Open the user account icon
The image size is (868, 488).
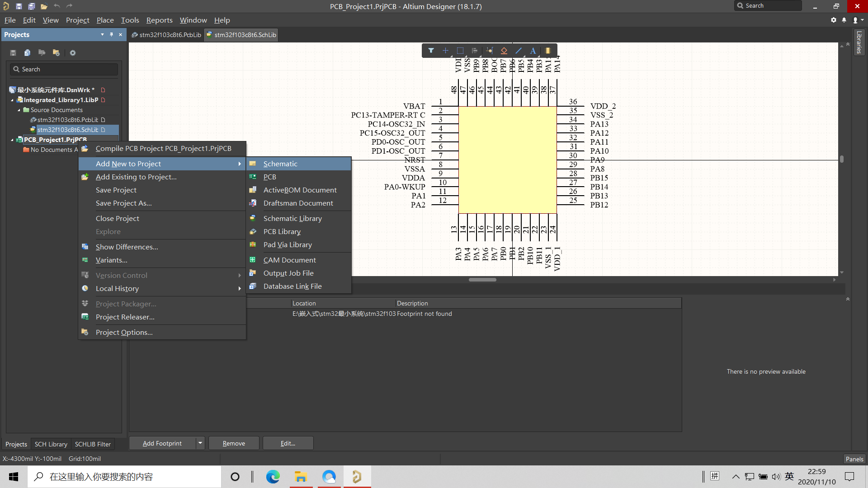(x=855, y=20)
